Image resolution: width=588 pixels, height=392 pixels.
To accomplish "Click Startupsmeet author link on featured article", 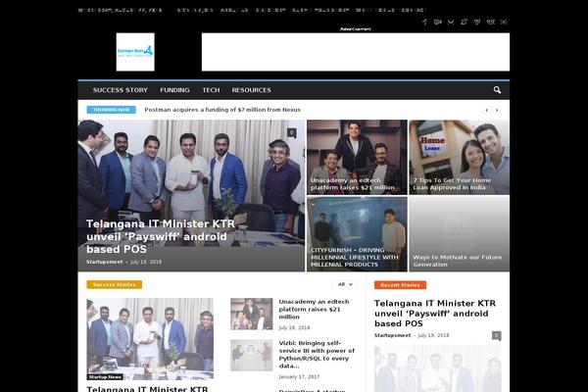I will pyautogui.click(x=104, y=262).
